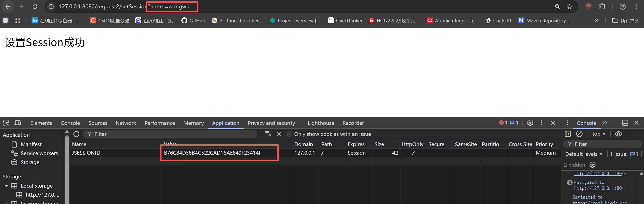Screen dimensions: 644x204
Task: Show the console sidebar
Action: point(568,134)
